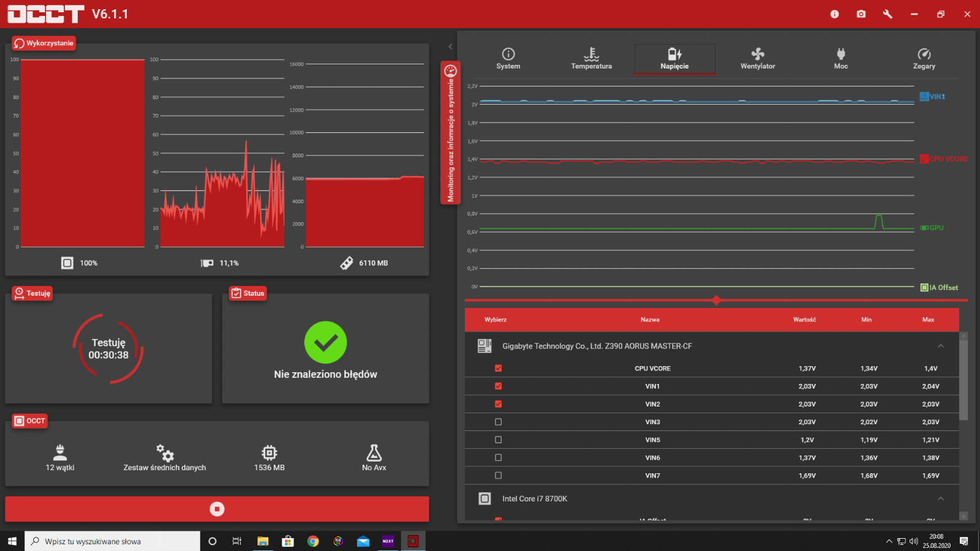This screenshot has height=551, width=980.
Task: Click the Status panel label
Action: 248,293
